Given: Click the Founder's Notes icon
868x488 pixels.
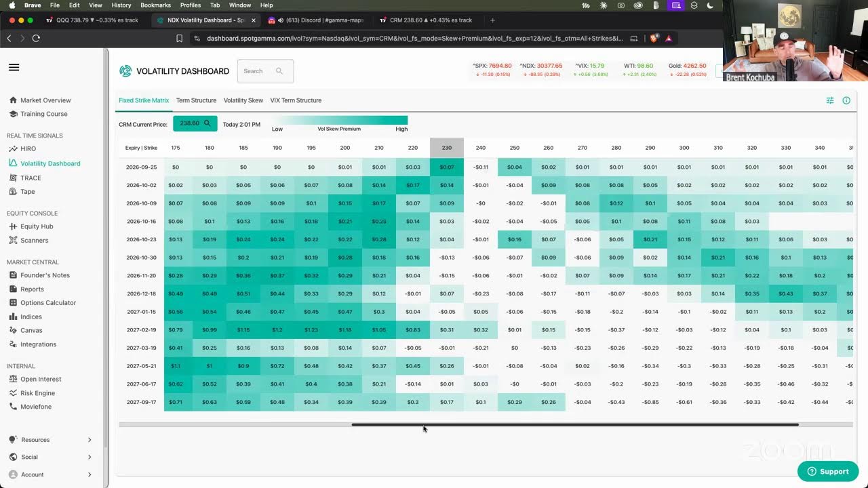Looking at the screenshot, I should click(x=13, y=275).
